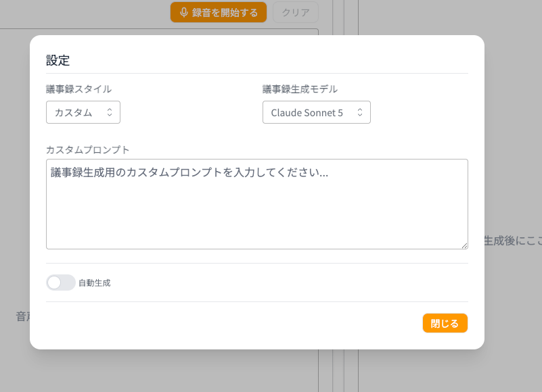Toggle the 自動生成 switch on
This screenshot has width=542, height=392.
click(61, 283)
